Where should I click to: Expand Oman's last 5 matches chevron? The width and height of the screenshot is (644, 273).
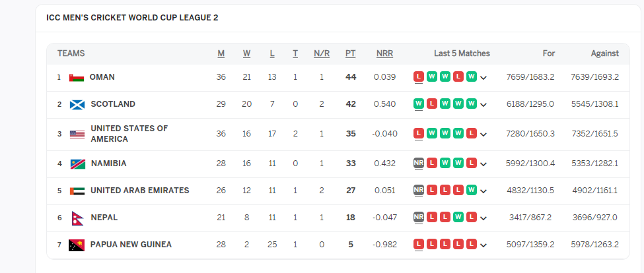483,78
